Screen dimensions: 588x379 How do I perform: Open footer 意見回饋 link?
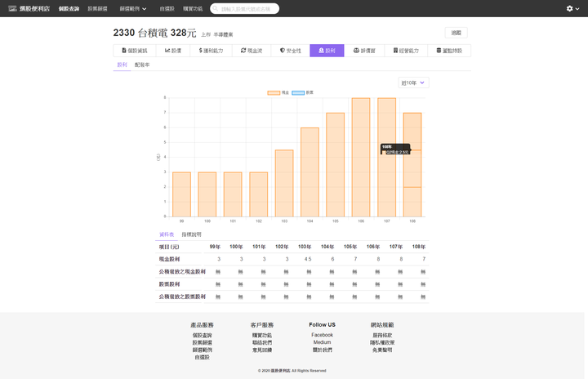tap(262, 350)
